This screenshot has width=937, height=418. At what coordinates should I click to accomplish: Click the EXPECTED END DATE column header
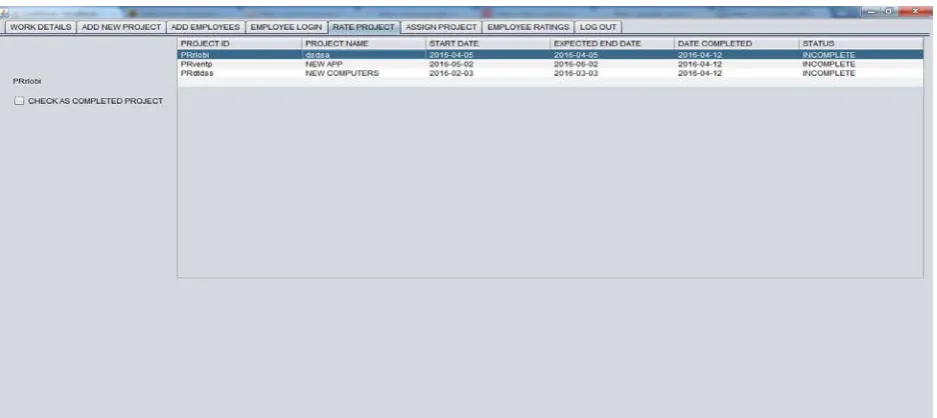613,44
